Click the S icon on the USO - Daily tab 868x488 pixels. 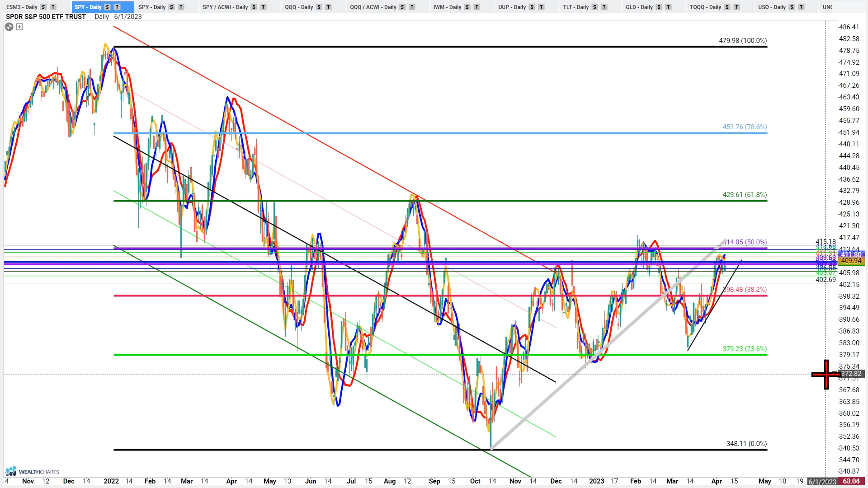[x=792, y=7]
